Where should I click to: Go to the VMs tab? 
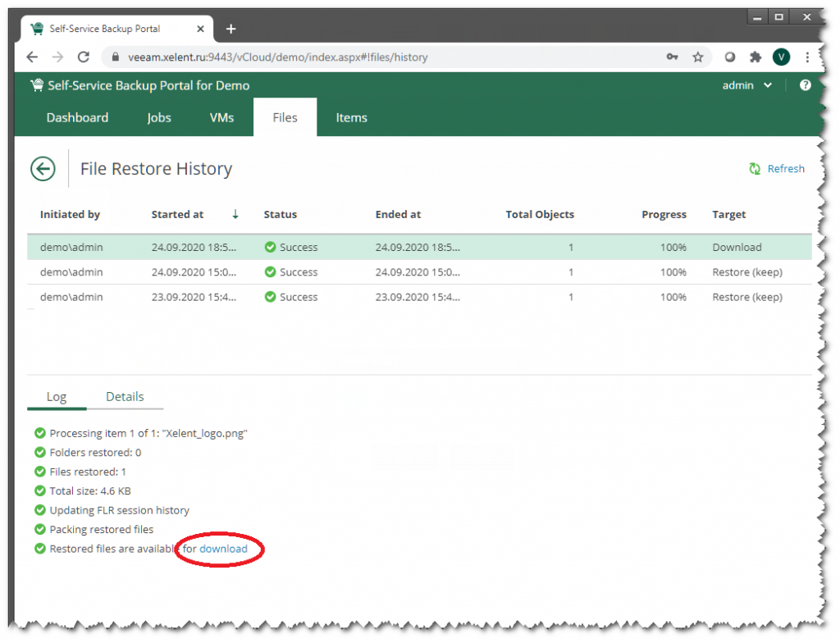[221, 117]
